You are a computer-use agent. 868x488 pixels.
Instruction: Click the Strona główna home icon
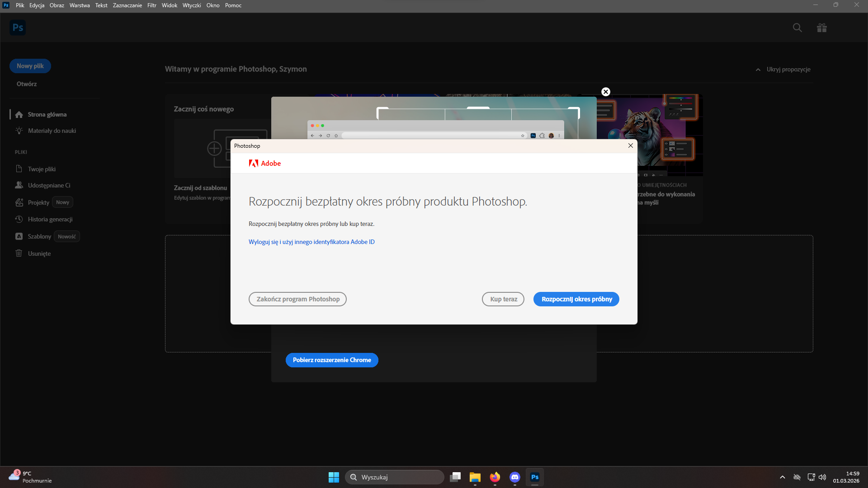[19, 115]
